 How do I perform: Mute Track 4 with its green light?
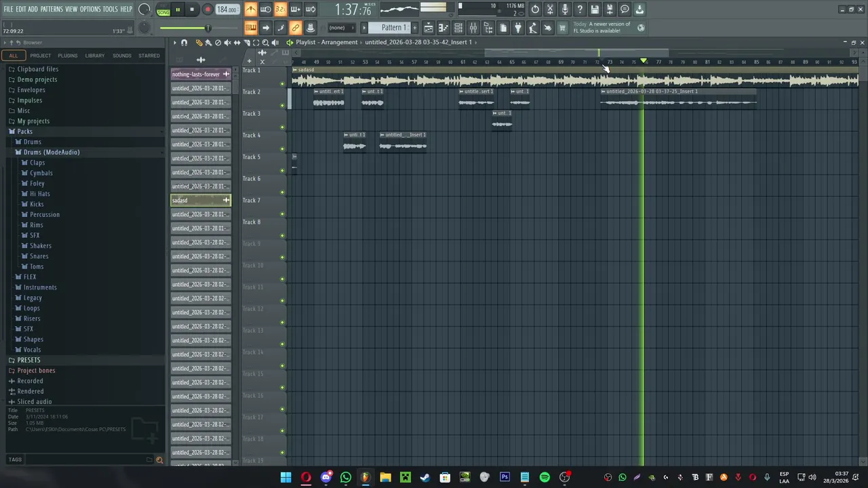(x=283, y=149)
